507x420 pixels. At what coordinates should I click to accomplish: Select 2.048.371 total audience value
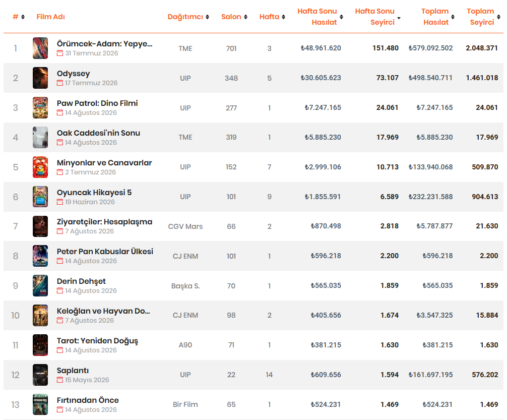point(482,48)
